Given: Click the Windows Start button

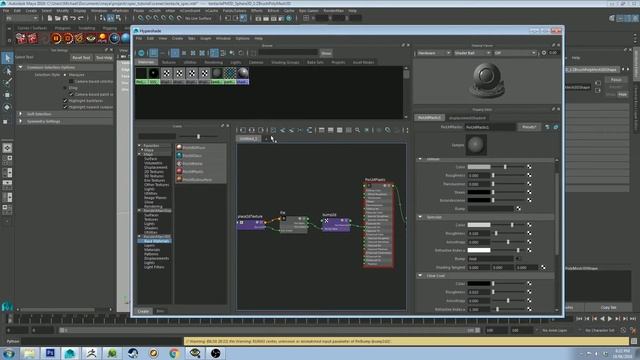Looking at the screenshot, I should (x=9, y=353).
